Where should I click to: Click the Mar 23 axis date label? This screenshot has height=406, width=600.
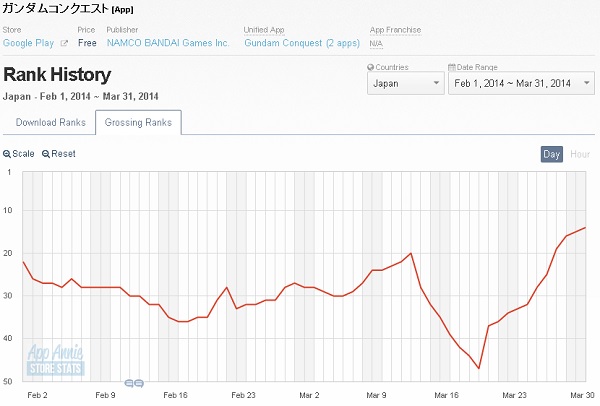pyautogui.click(x=514, y=395)
